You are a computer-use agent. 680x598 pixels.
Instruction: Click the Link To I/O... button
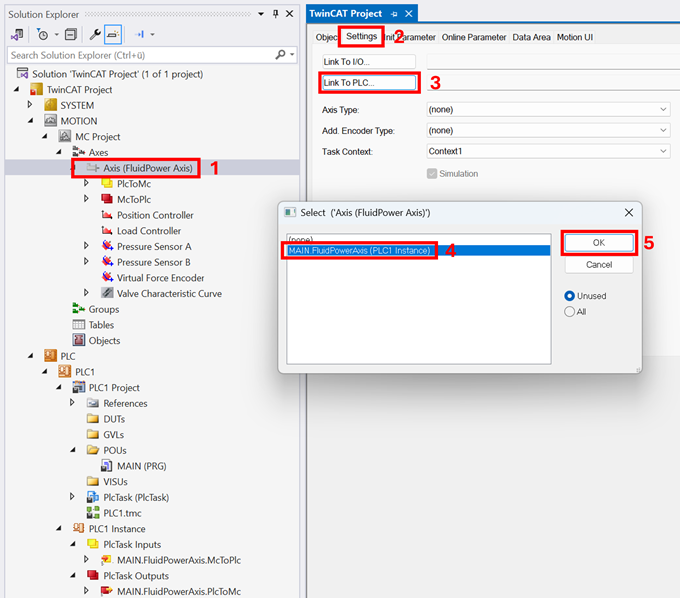[x=369, y=62]
